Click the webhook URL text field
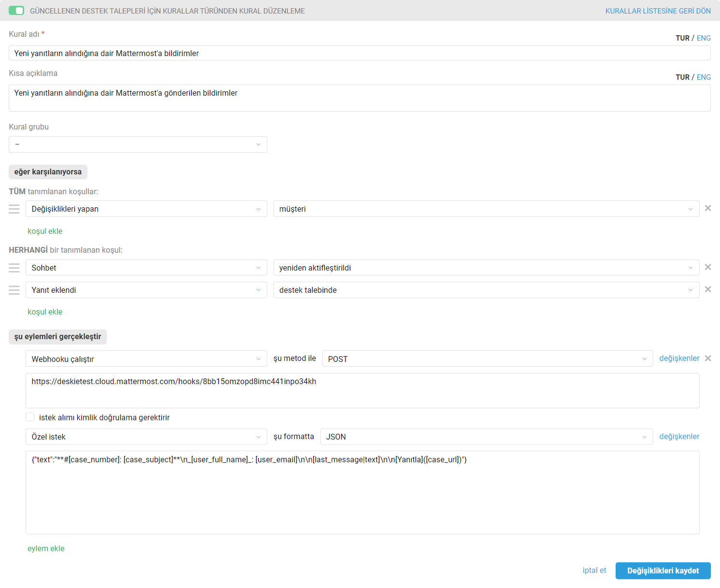Image resolution: width=720 pixels, height=588 pixels. pos(362,390)
